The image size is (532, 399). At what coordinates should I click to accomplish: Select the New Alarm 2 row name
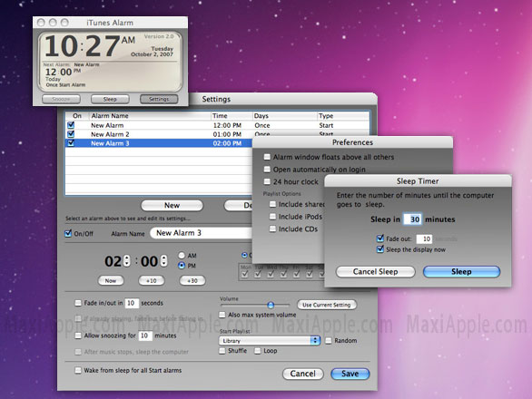[x=110, y=134]
